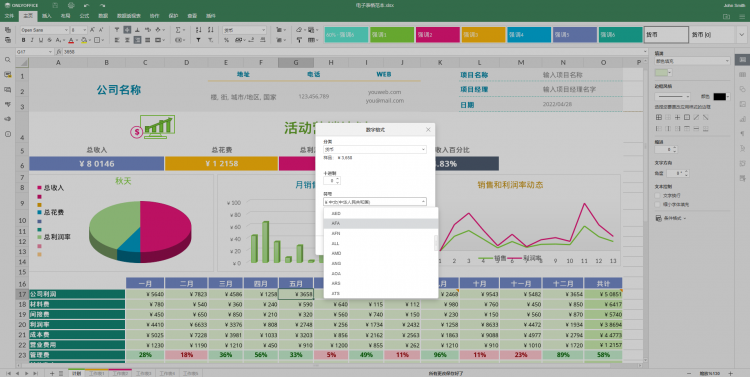The image size is (750, 377).
Task: Decrease font size
Action: [101, 30]
